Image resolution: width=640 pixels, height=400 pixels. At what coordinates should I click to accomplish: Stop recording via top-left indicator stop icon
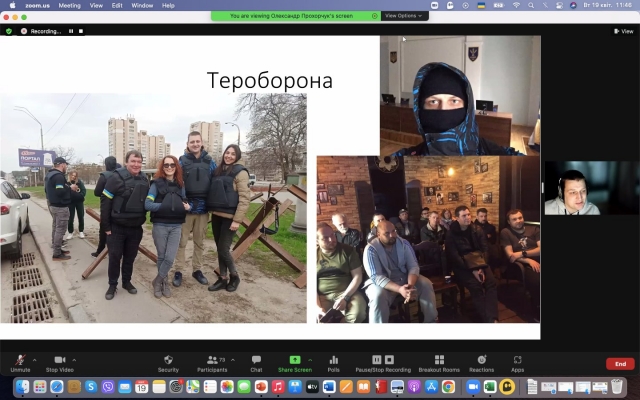(x=81, y=31)
